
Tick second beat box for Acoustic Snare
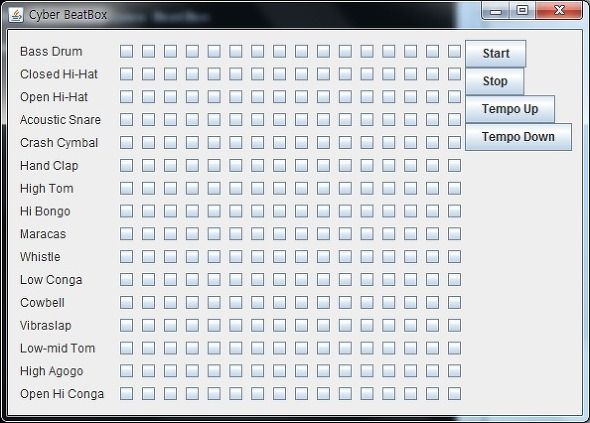click(x=148, y=120)
